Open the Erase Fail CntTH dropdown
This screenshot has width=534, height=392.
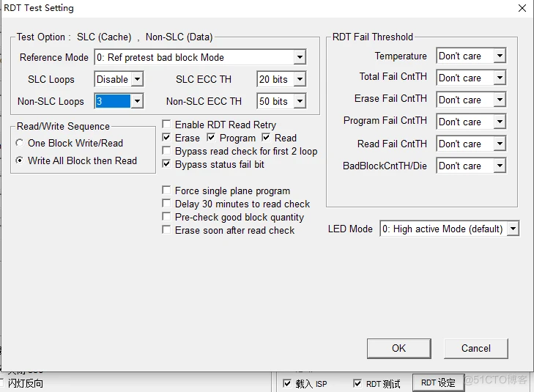click(471, 100)
